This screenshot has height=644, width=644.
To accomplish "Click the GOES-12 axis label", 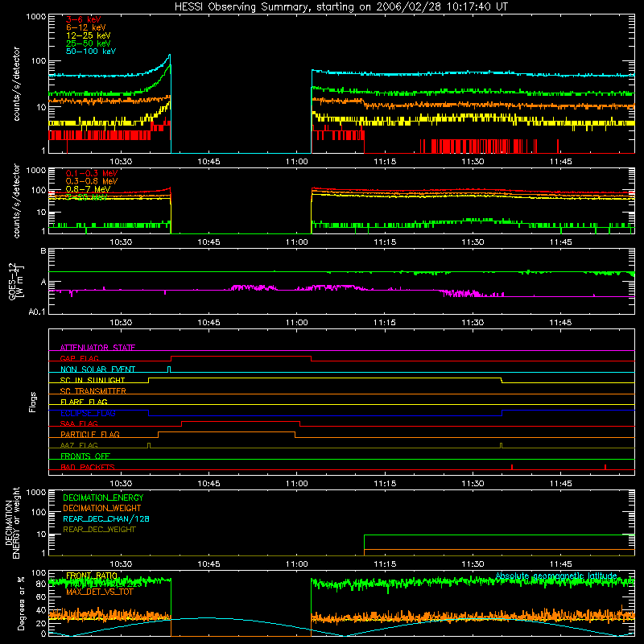I will [16, 281].
